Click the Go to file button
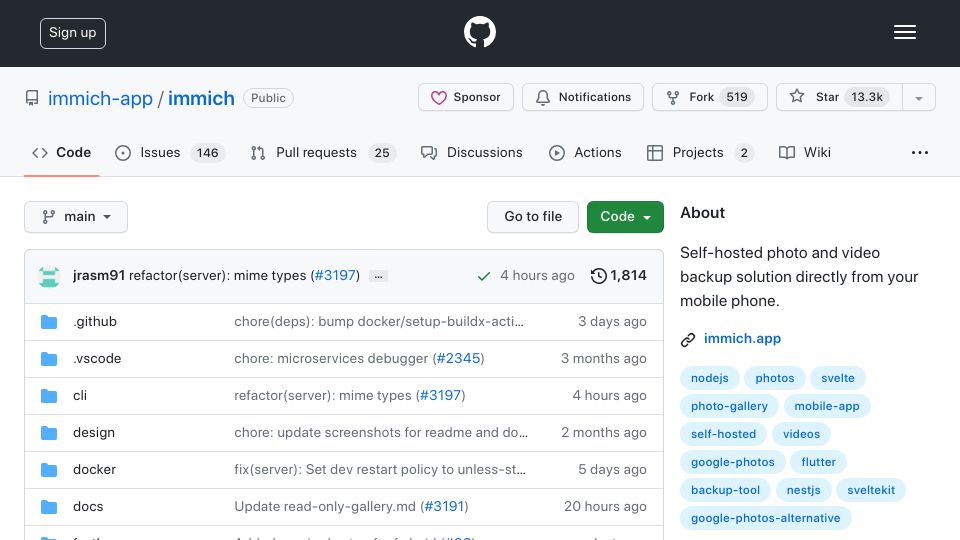 (x=533, y=217)
